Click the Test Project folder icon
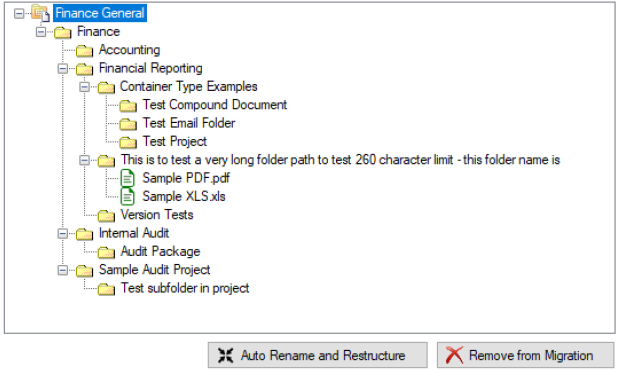 [128, 142]
